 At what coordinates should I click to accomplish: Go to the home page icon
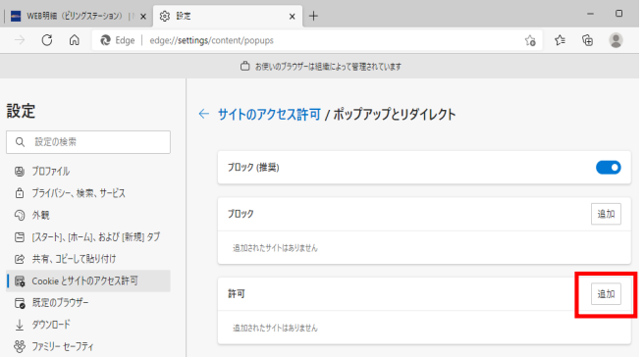point(75,40)
